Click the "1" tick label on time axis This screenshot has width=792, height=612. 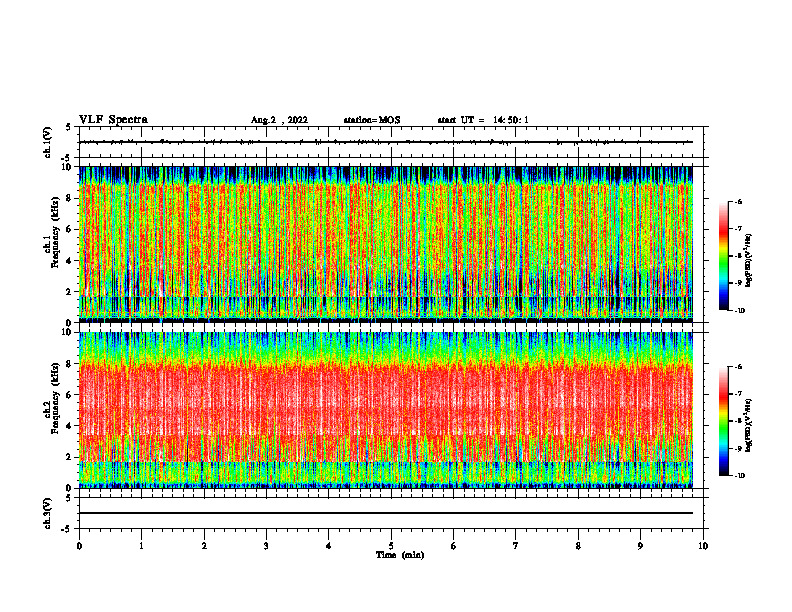142,546
